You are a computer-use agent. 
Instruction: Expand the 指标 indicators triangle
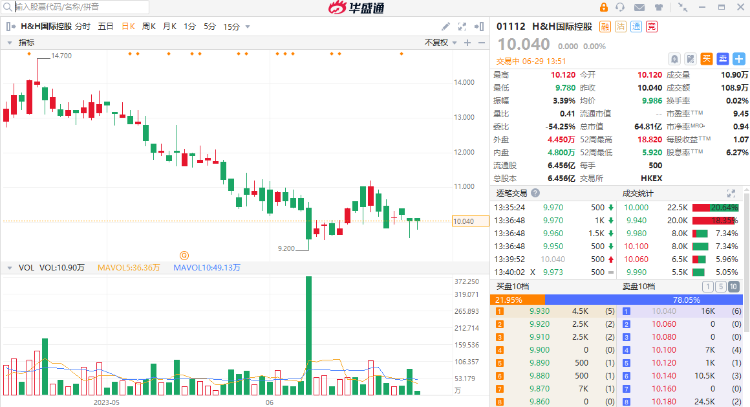coord(10,43)
